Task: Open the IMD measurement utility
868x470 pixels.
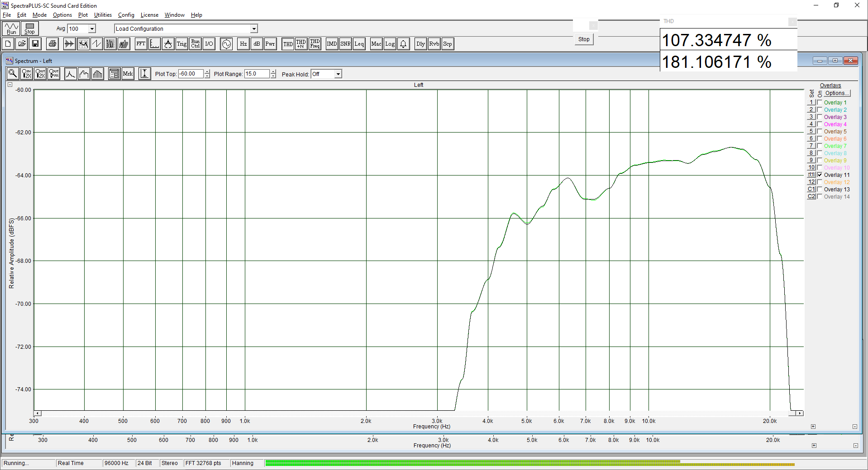Action: (x=332, y=44)
